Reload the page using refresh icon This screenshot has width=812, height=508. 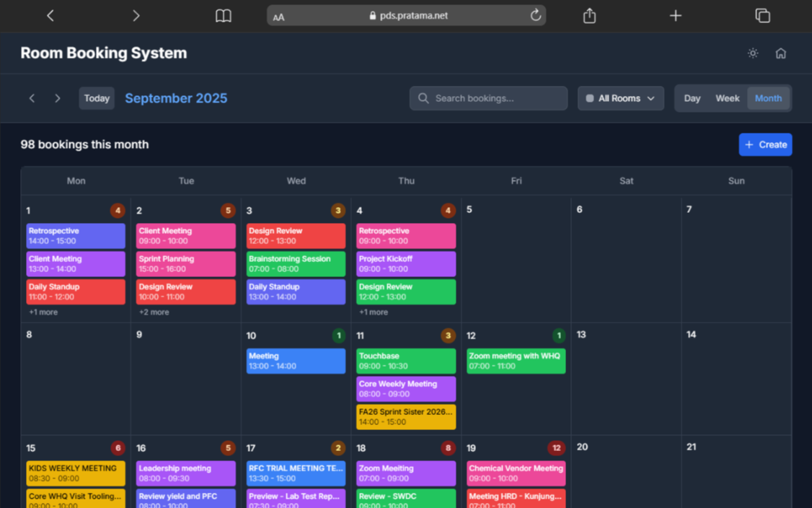coord(535,15)
